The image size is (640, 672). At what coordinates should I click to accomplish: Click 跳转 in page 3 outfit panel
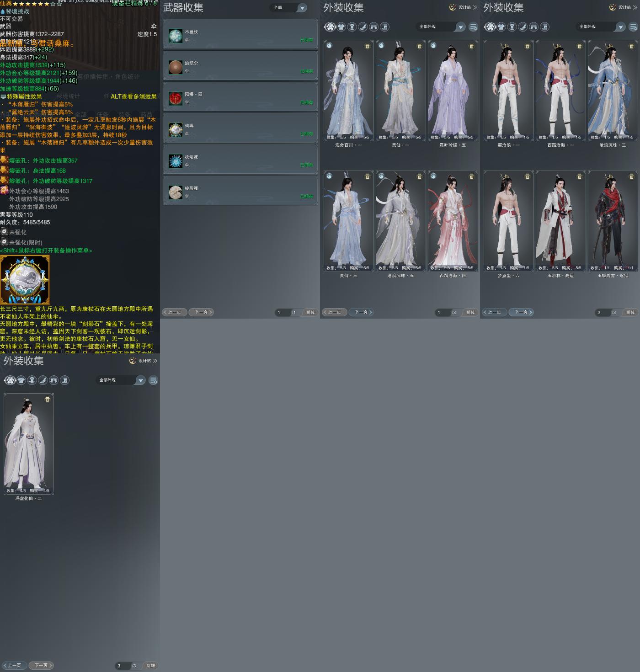tap(151, 666)
